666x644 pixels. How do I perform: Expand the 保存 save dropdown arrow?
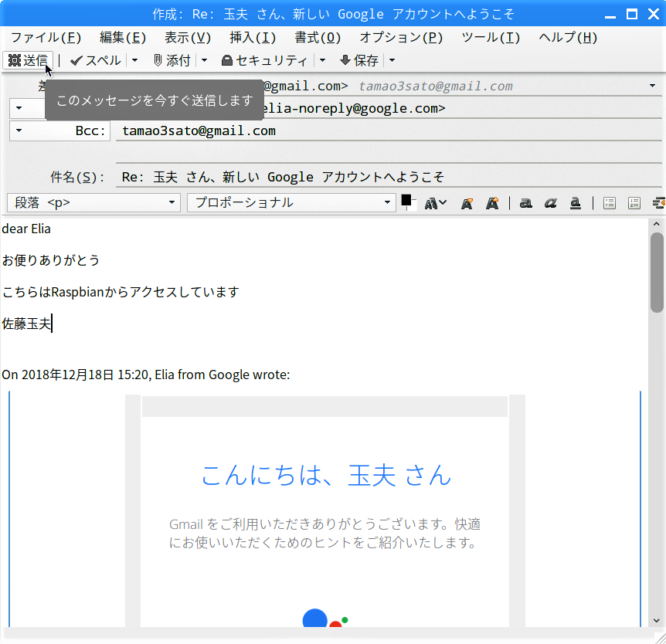coord(392,60)
